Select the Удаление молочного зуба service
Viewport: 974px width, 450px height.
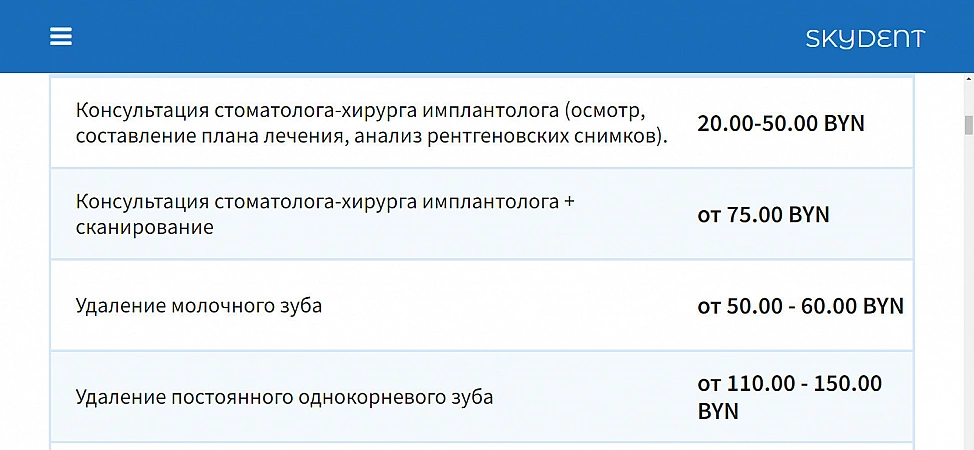199,306
